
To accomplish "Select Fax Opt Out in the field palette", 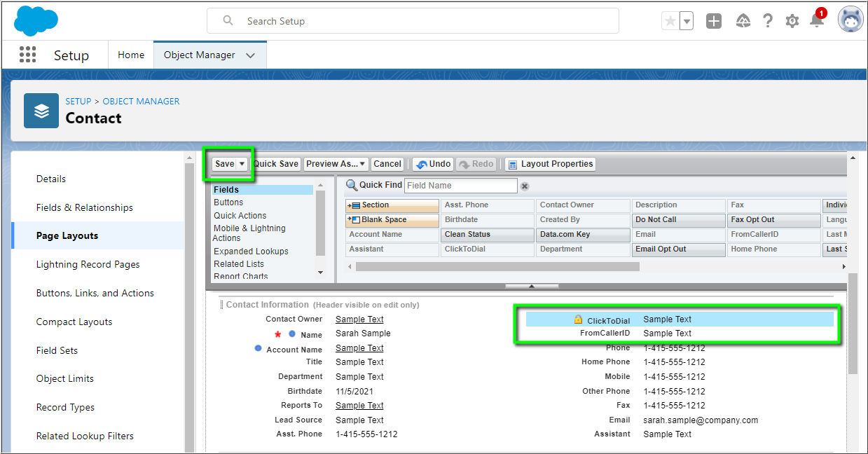I will 773,220.
